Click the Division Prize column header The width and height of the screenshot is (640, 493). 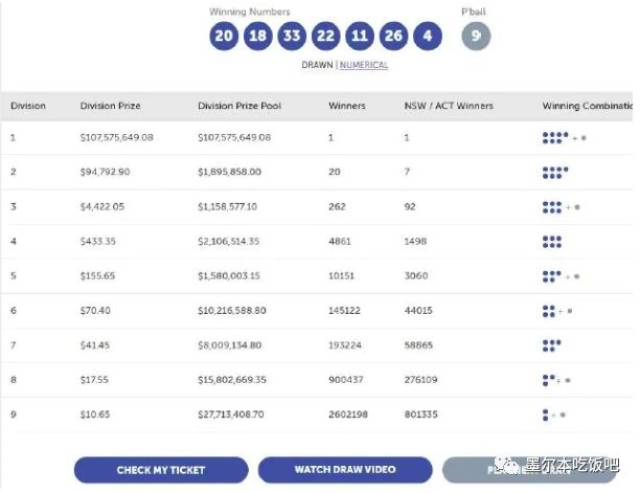pos(111,106)
